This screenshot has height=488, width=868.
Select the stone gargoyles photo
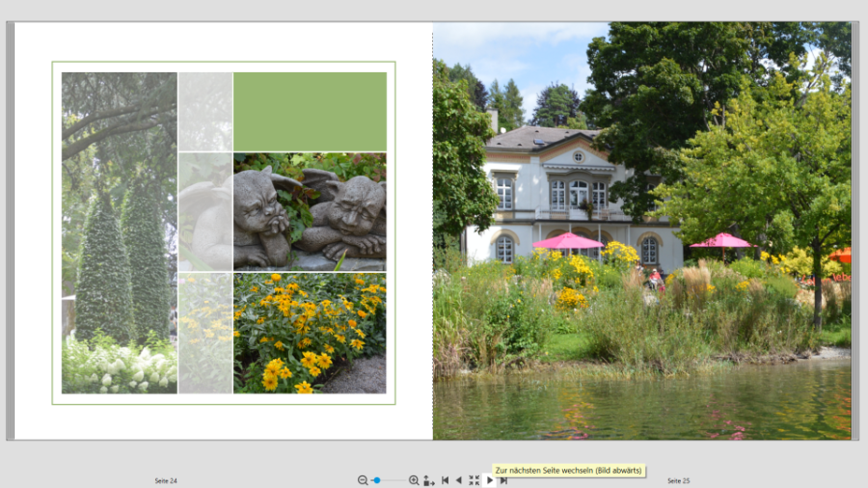click(x=310, y=211)
